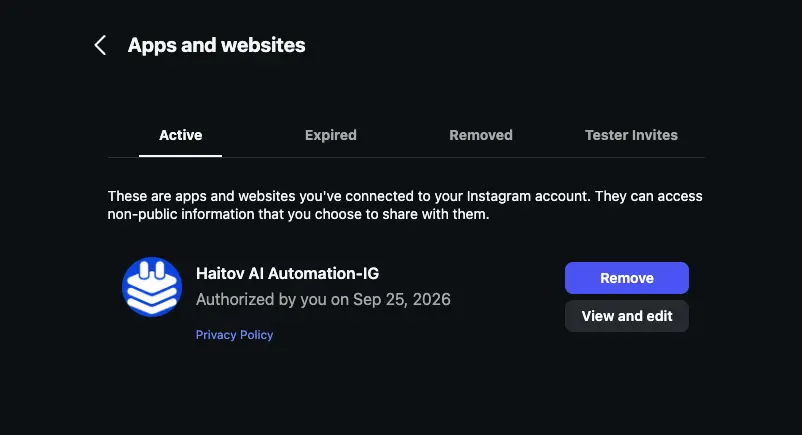Remove the Haitov AI Automation-IG app
802x435 pixels.
(x=627, y=278)
